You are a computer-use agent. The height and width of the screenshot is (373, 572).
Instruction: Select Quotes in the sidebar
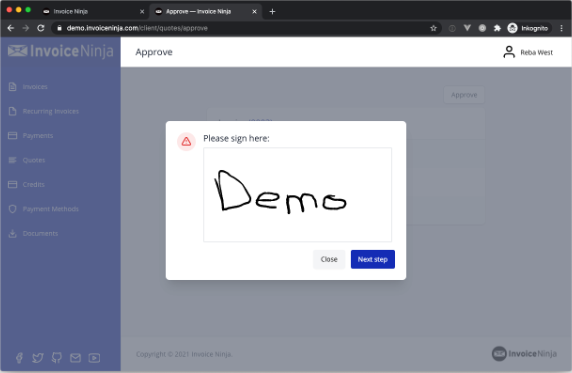[x=34, y=160]
